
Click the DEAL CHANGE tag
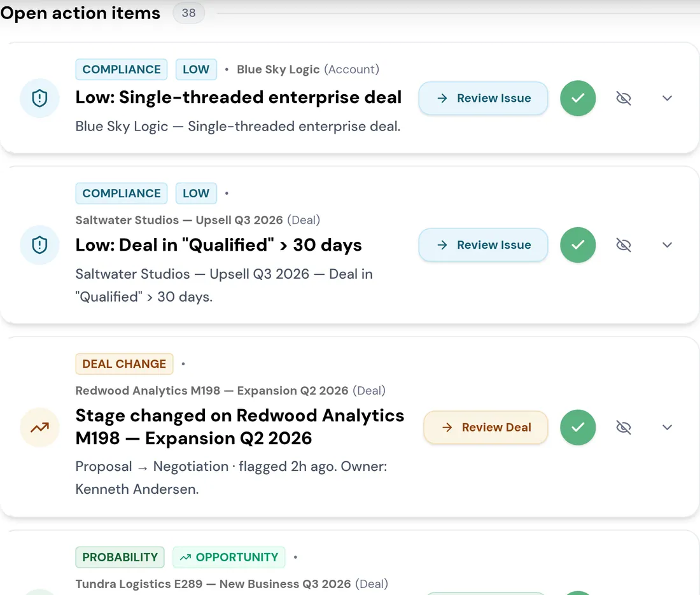click(124, 364)
